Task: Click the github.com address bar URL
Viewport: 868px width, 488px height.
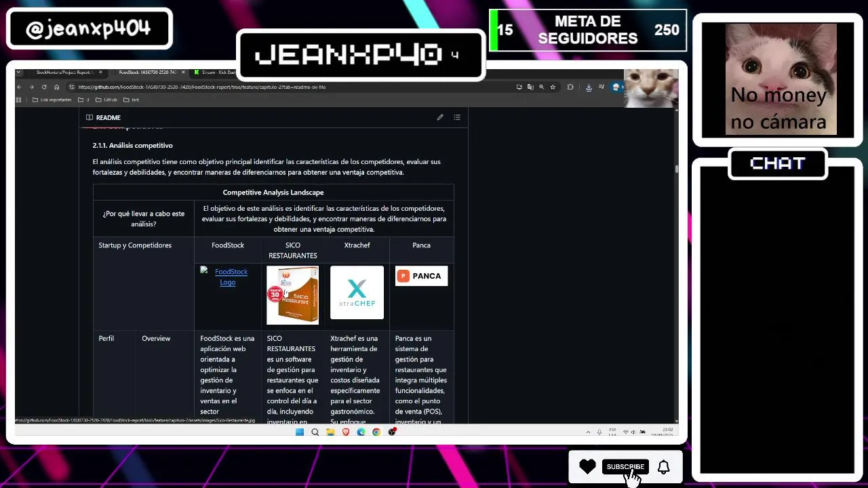Action: coord(201,87)
